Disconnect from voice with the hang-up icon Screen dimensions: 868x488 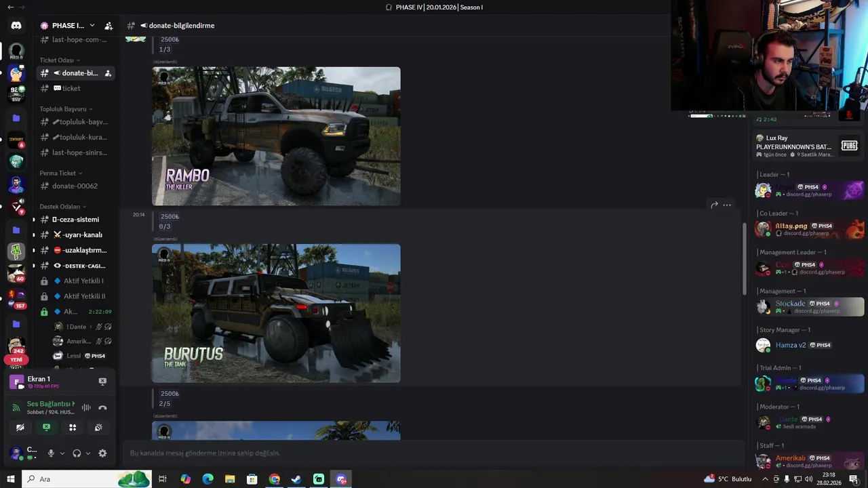tap(102, 407)
